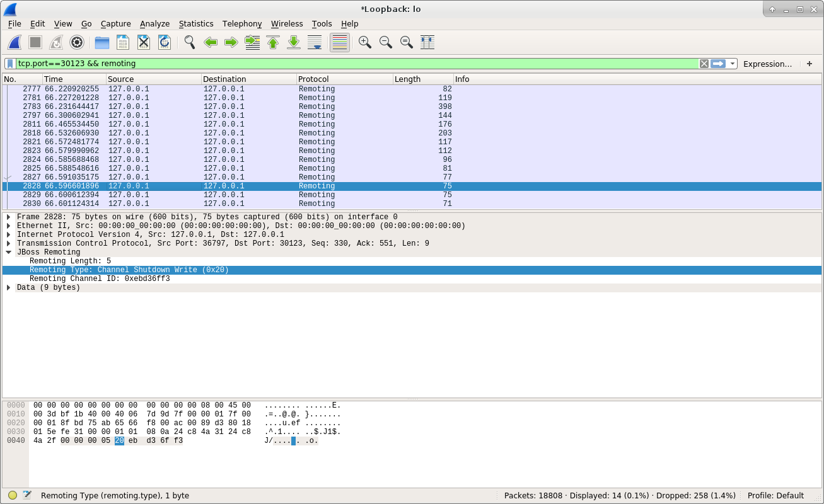Click the Profile: Default status entry

[775, 496]
